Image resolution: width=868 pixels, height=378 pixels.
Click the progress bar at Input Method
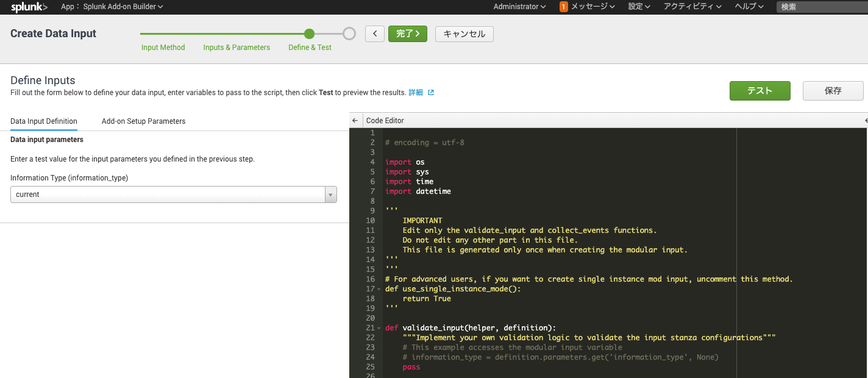tap(163, 35)
